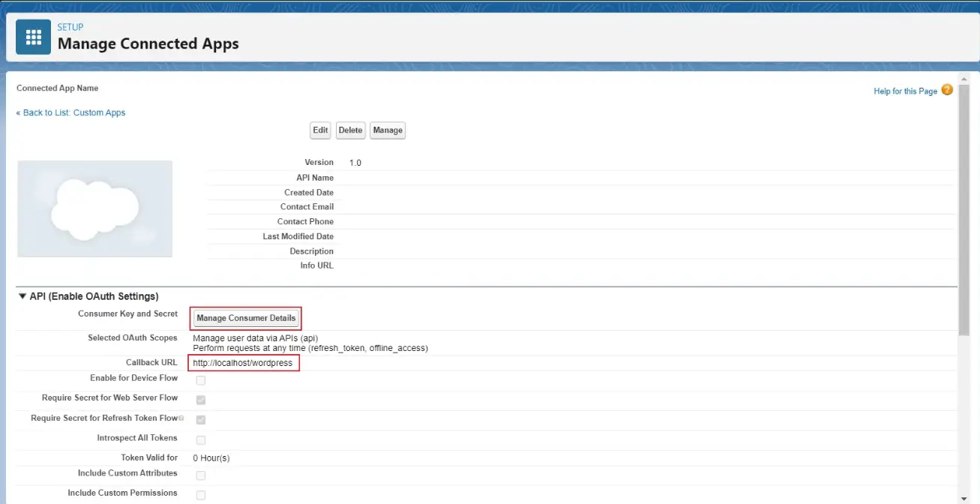Open Help for this Page link
The height and width of the screenshot is (504, 980).
(x=905, y=91)
